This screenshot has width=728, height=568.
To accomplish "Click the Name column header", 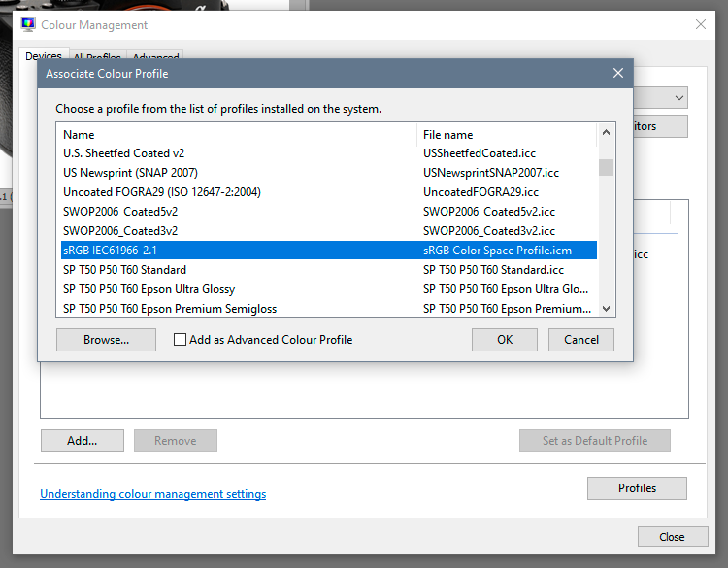I will [237, 134].
